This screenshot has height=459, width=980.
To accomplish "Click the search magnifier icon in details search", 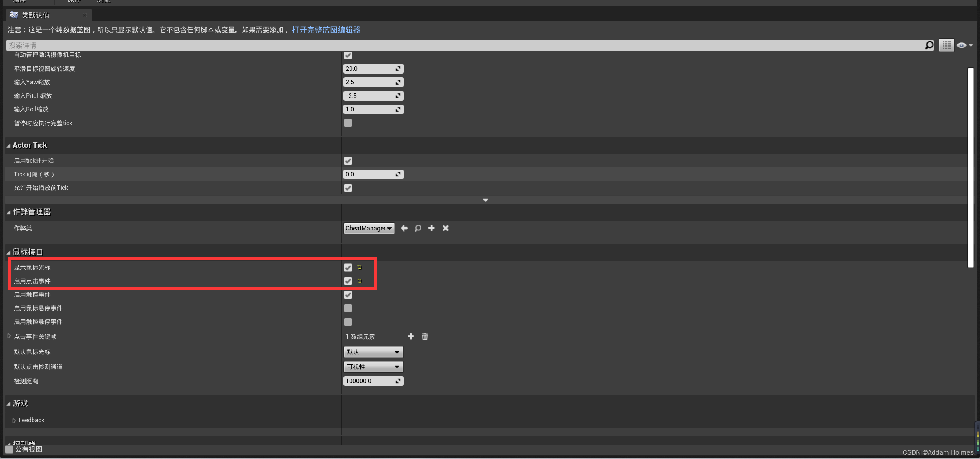I will coord(929,46).
